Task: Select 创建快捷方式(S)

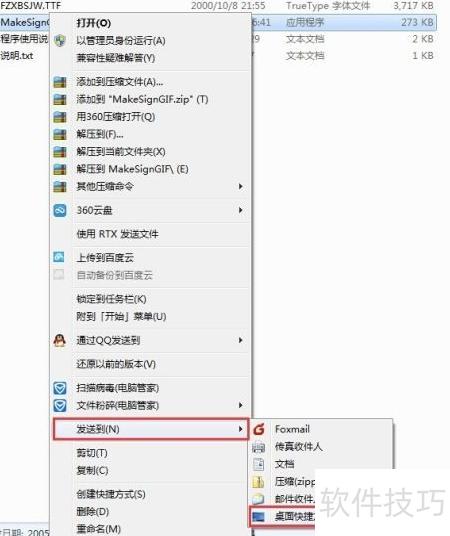Action: [111, 494]
